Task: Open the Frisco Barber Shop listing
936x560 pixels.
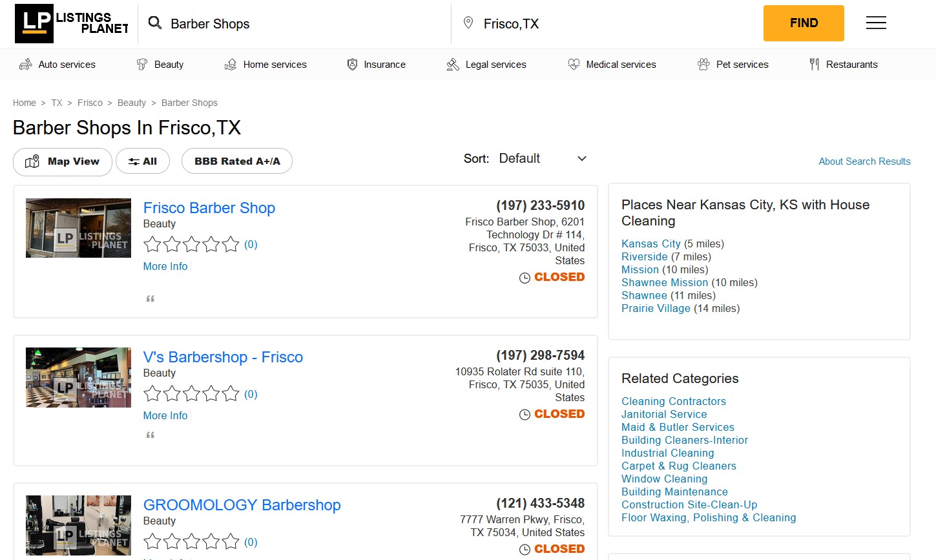Action: tap(209, 208)
